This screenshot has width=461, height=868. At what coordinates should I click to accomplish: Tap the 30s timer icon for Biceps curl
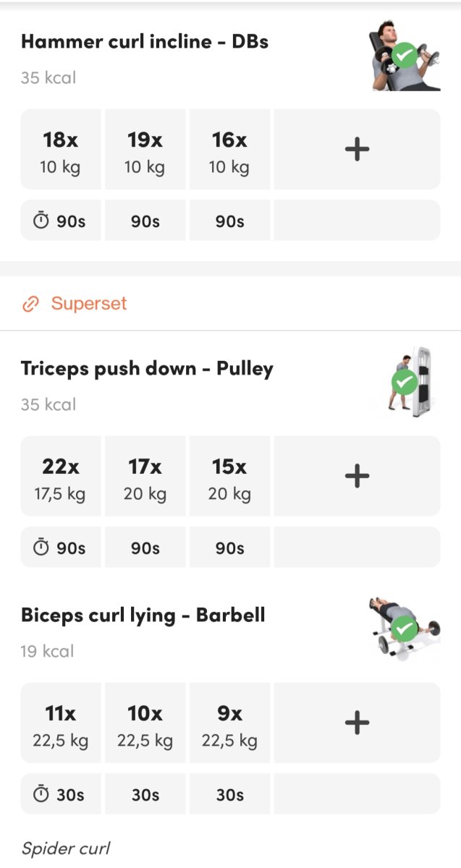click(x=42, y=795)
